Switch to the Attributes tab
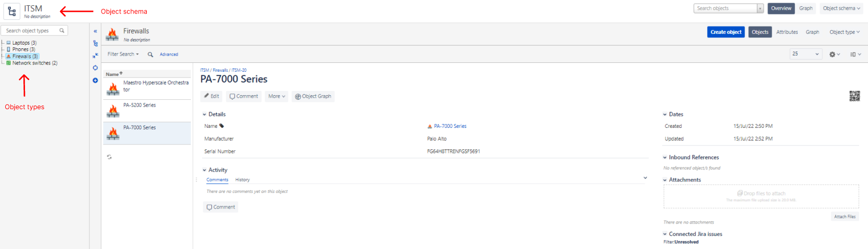Viewport: 868px width, 249px height. tap(787, 32)
